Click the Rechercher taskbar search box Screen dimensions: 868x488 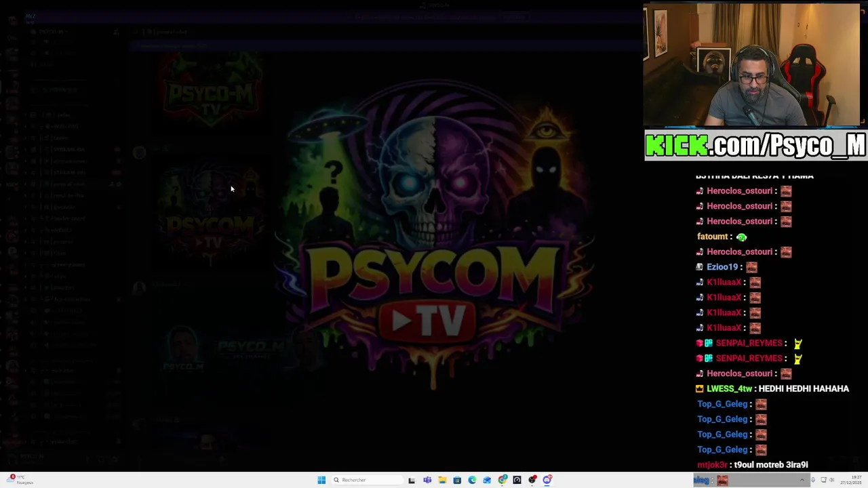pyautogui.click(x=368, y=480)
